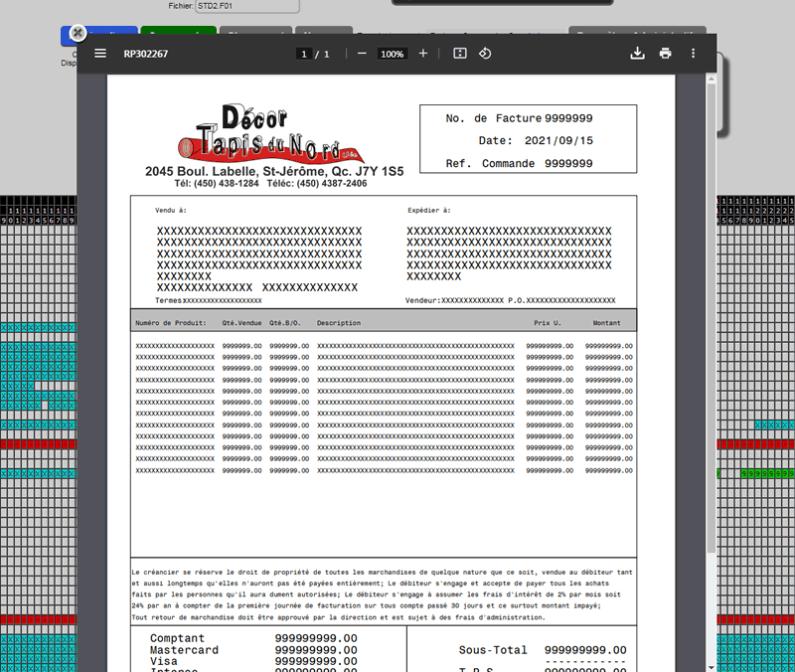
Task: Click the 'Numéro de Produit:' column header
Action: point(171,322)
